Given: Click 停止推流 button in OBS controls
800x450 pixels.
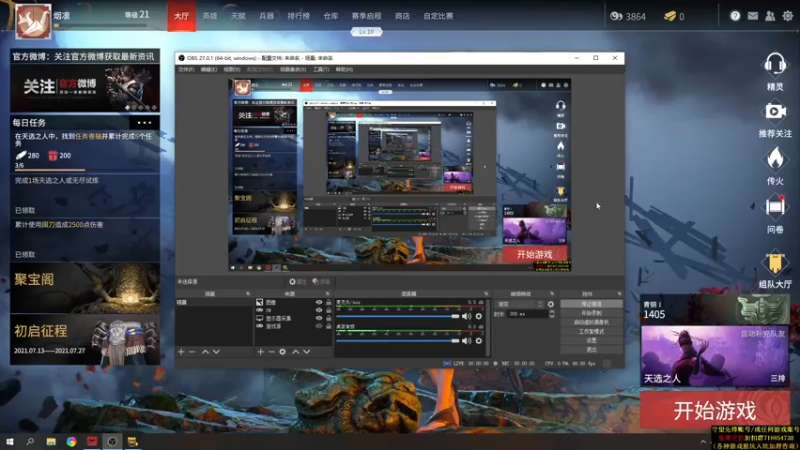Looking at the screenshot, I should [591, 303].
